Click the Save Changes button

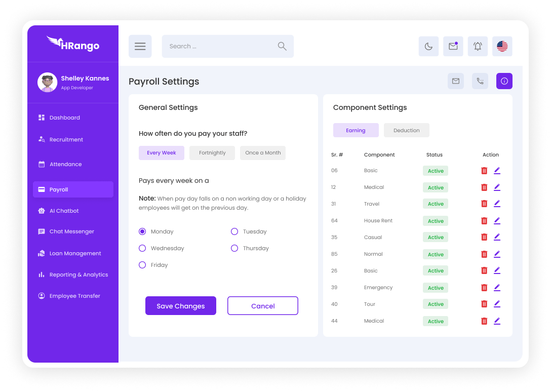[x=181, y=306]
